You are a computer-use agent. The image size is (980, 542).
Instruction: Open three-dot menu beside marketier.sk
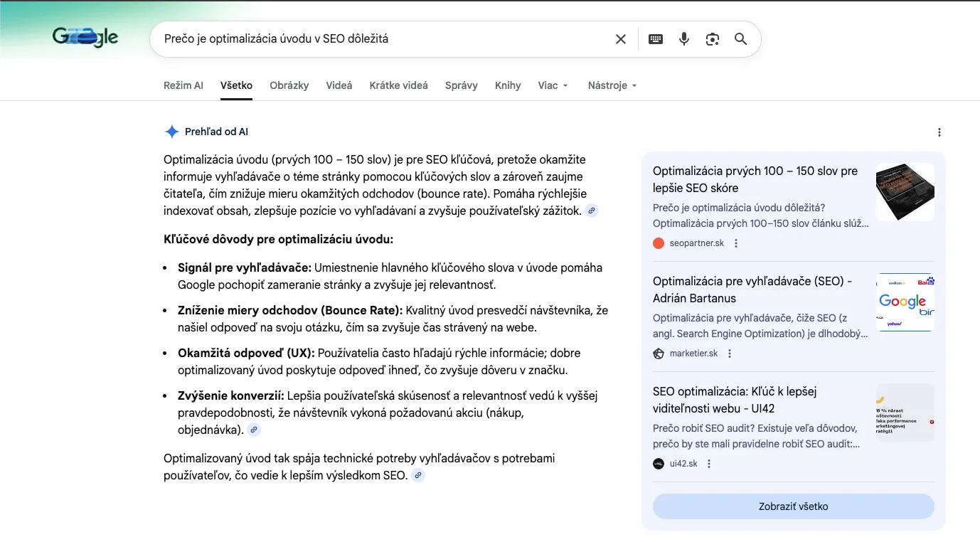click(x=730, y=354)
